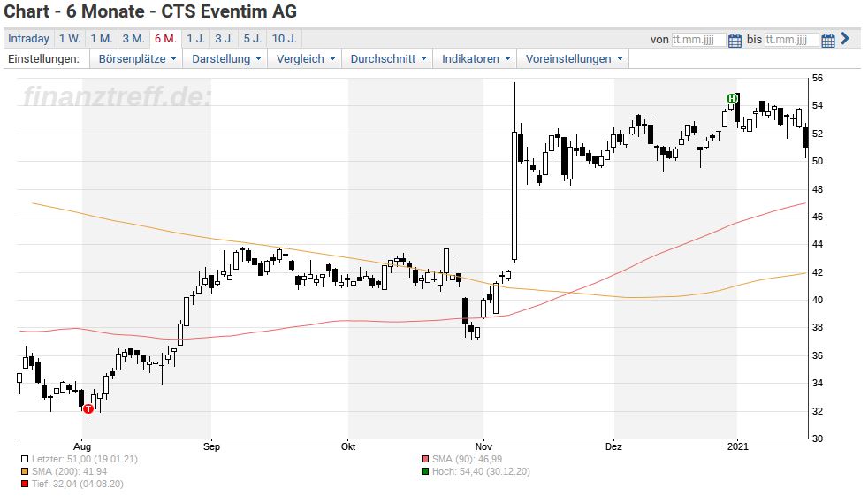Select the 1 M. time range tab
The width and height of the screenshot is (868, 496).
click(x=102, y=39)
